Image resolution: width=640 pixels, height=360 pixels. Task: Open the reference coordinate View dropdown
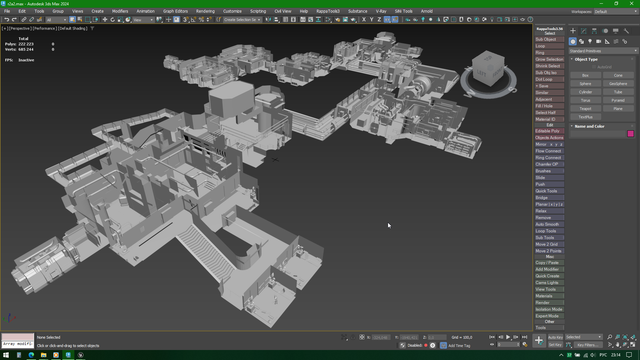[143, 20]
